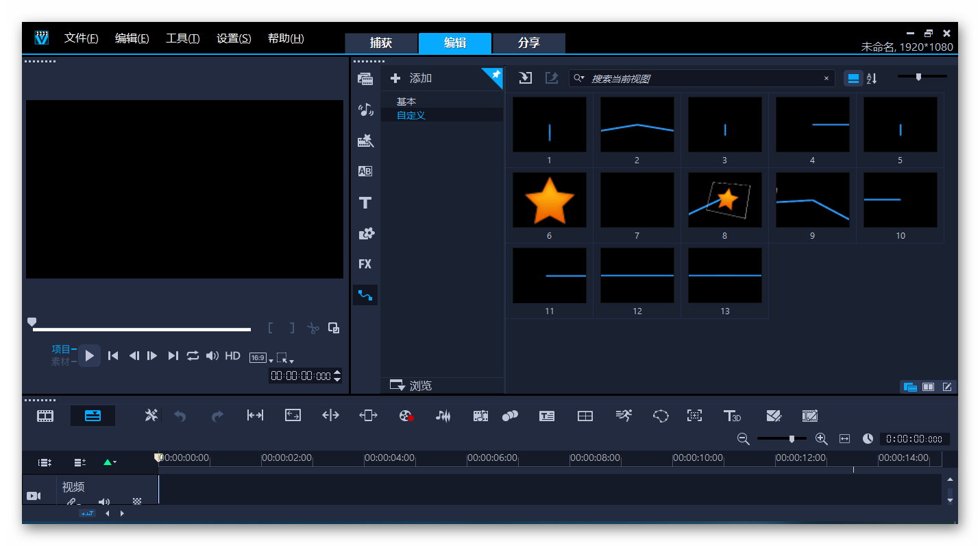
Task: Mute the video track speaker icon
Action: pyautogui.click(x=103, y=501)
